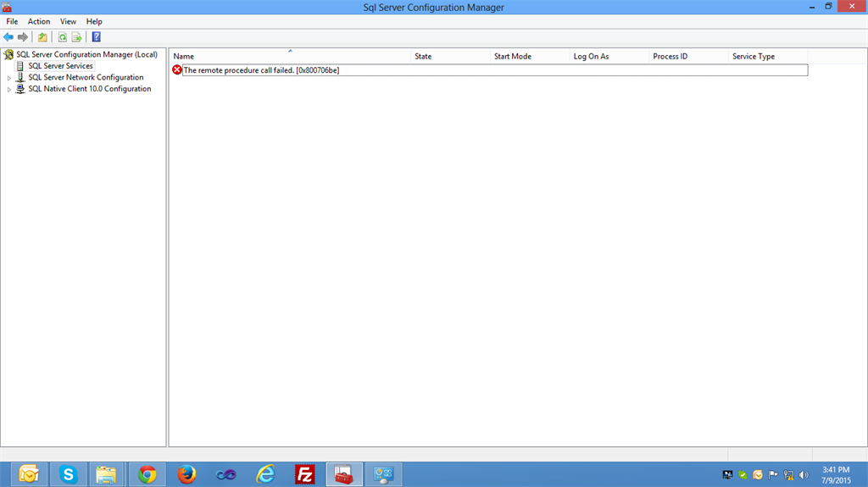
Task: Click the Up One Level folder icon
Action: pos(42,37)
